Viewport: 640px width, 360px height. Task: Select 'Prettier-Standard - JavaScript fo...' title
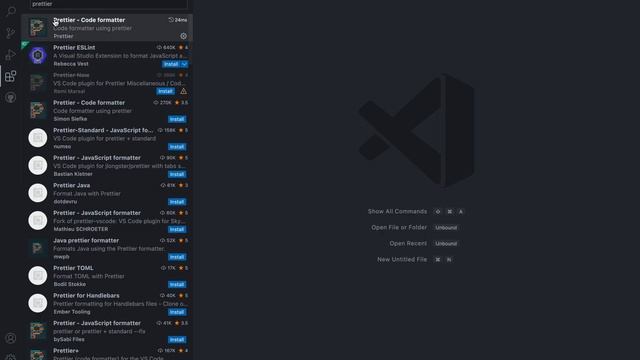click(x=103, y=130)
